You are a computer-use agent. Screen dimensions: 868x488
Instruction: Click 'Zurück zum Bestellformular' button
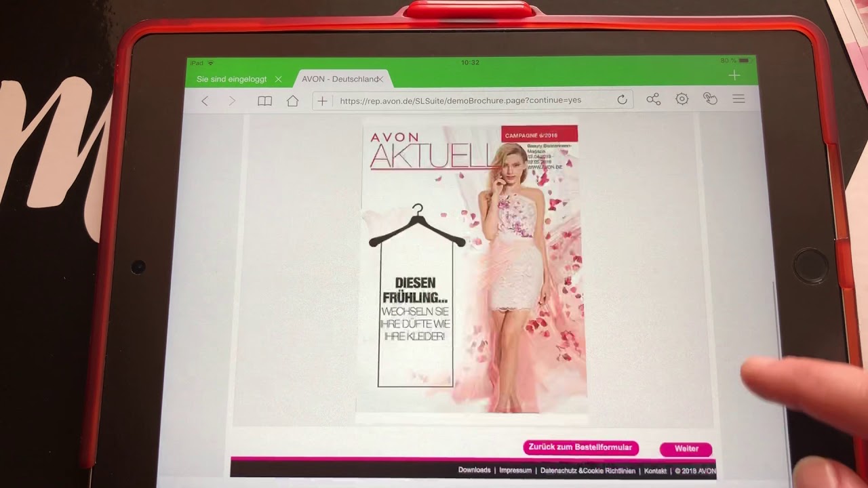click(x=580, y=447)
